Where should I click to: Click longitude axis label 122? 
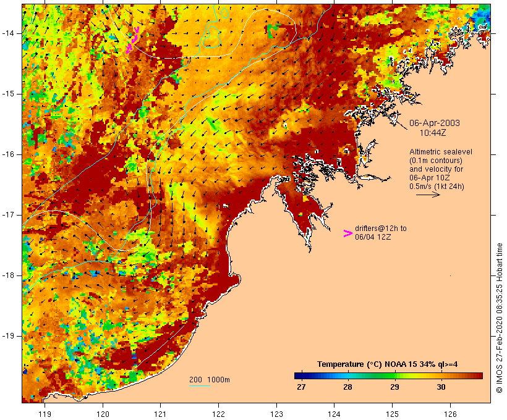coord(218,414)
